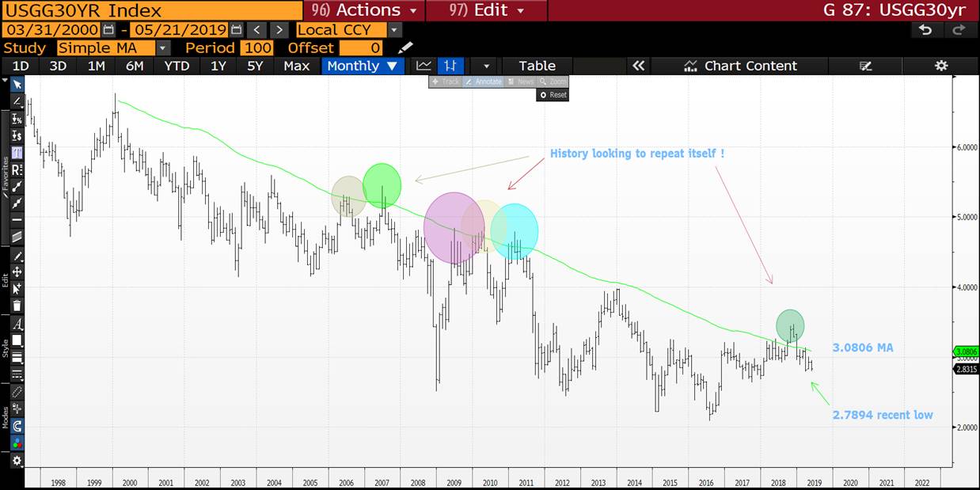Open the Actions menu
This screenshot has height=490, width=980.
(x=365, y=10)
